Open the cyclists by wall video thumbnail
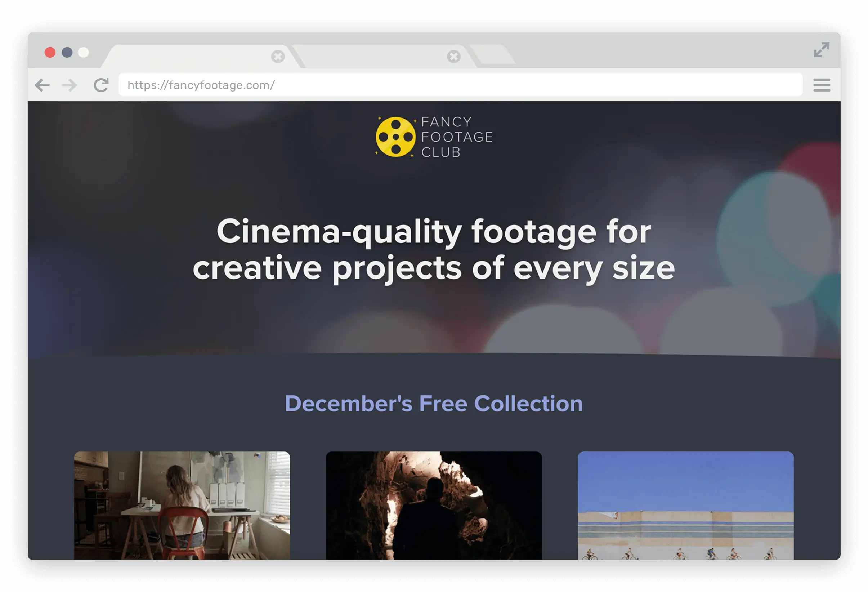The image size is (868, 592). pos(686,505)
